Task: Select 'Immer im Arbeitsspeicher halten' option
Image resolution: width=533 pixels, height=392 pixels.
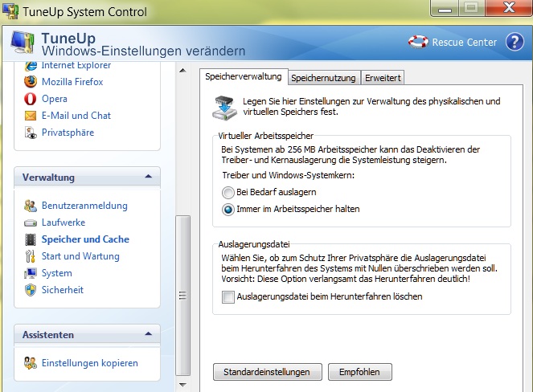Action: pyautogui.click(x=228, y=210)
